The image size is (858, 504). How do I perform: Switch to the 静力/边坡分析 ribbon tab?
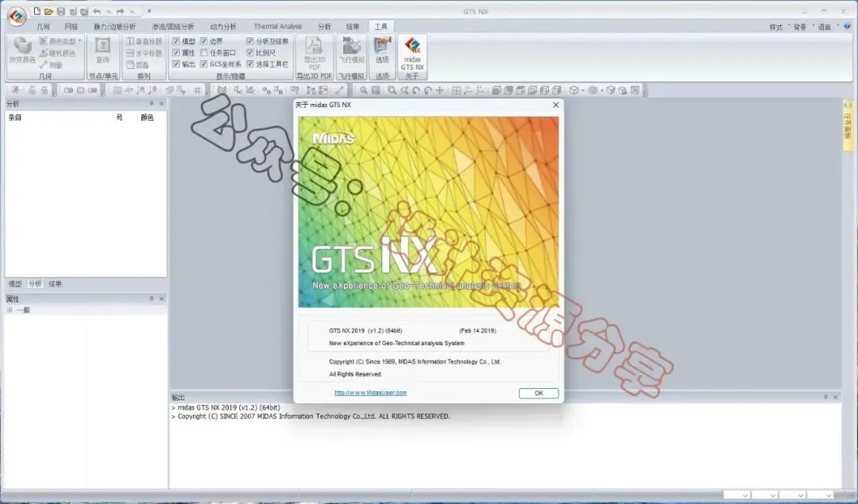click(115, 26)
